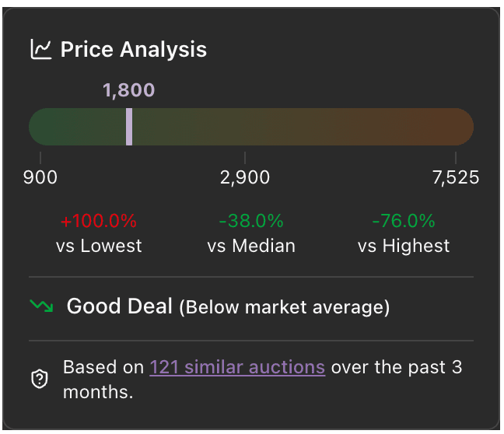Click the green downward trend arrow icon
Viewport: 504px width, 434px height.
pyautogui.click(x=41, y=306)
